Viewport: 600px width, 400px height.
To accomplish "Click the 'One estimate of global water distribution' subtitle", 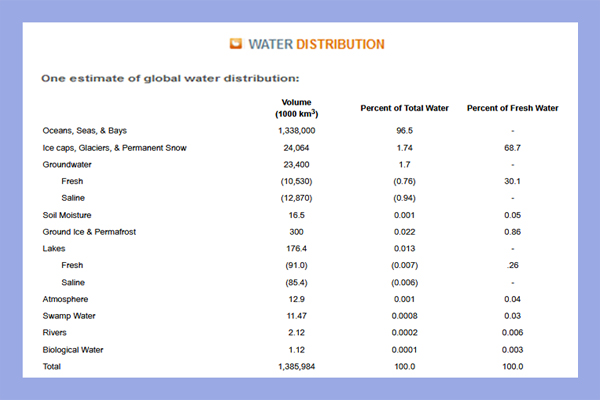I will [x=170, y=78].
